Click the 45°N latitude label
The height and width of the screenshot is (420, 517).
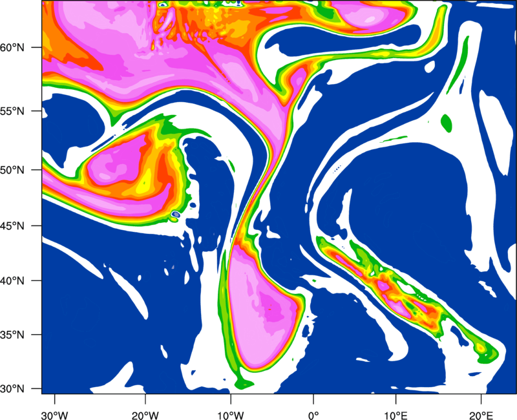(x=12, y=226)
